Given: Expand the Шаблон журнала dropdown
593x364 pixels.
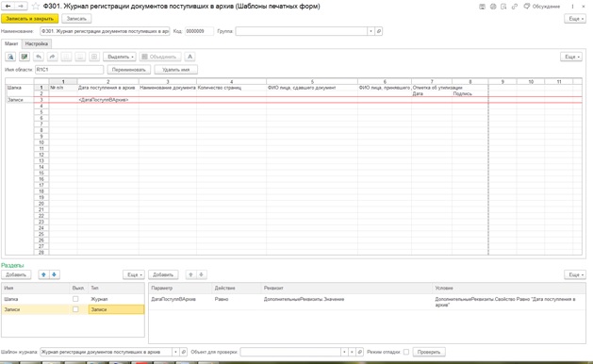Looking at the screenshot, I should (x=175, y=352).
